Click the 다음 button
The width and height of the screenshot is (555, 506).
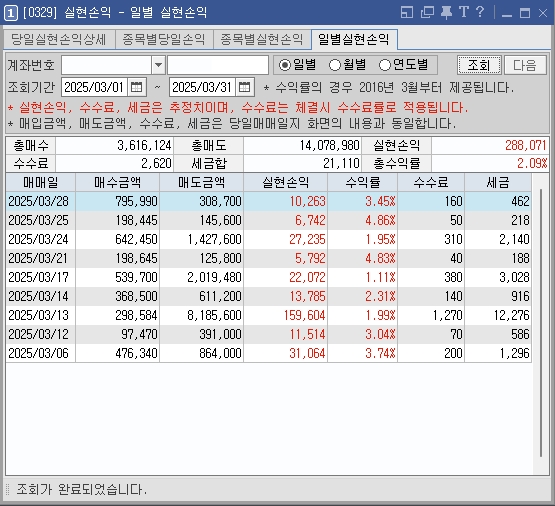coord(525,65)
